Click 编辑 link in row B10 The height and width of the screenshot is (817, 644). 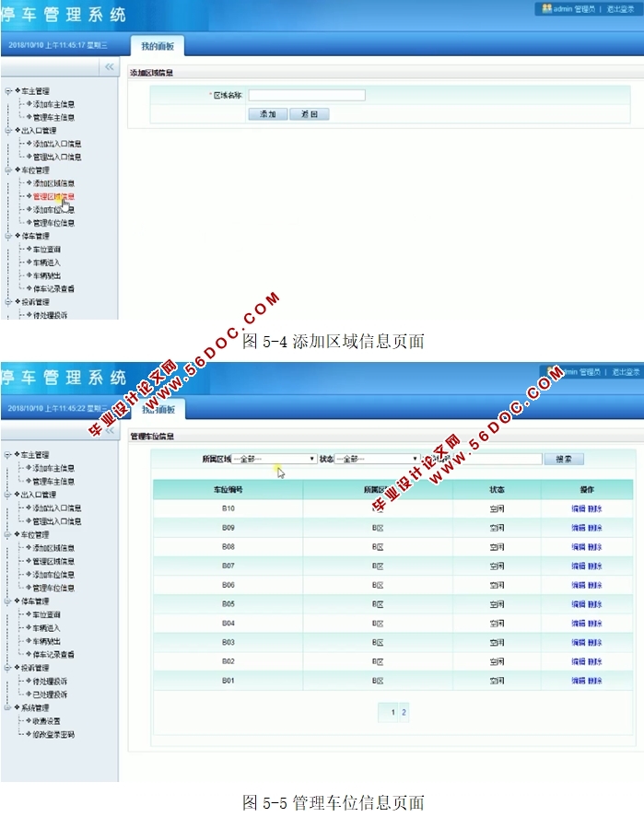pos(579,508)
